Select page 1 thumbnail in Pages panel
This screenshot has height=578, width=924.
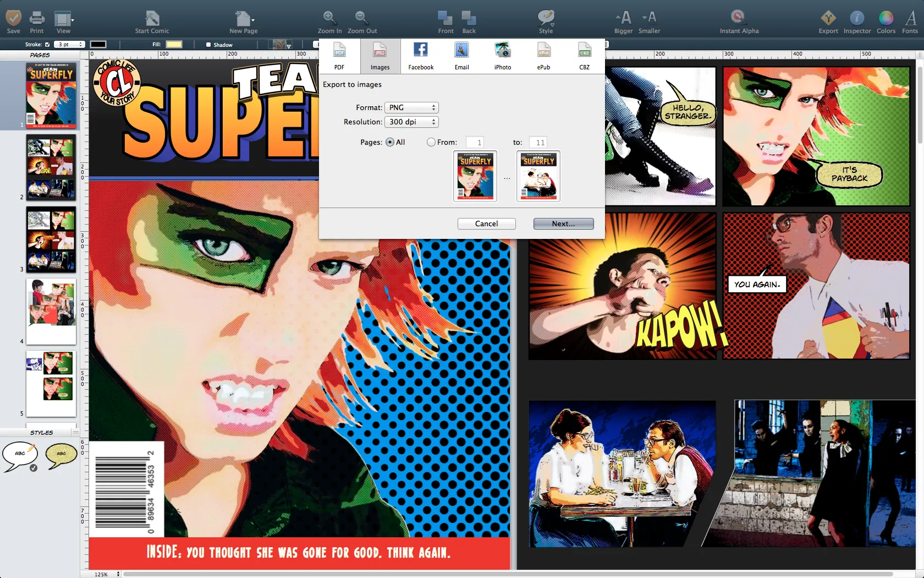point(51,95)
